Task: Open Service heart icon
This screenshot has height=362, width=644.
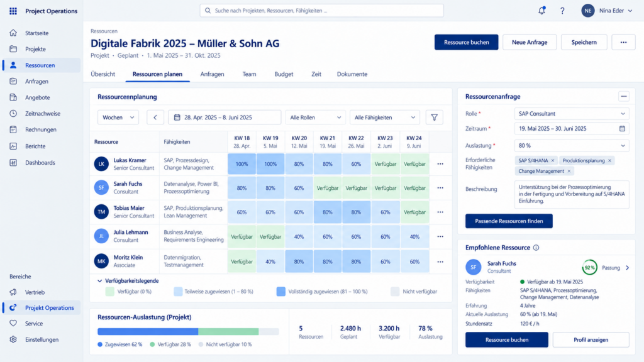Action: tap(13, 324)
